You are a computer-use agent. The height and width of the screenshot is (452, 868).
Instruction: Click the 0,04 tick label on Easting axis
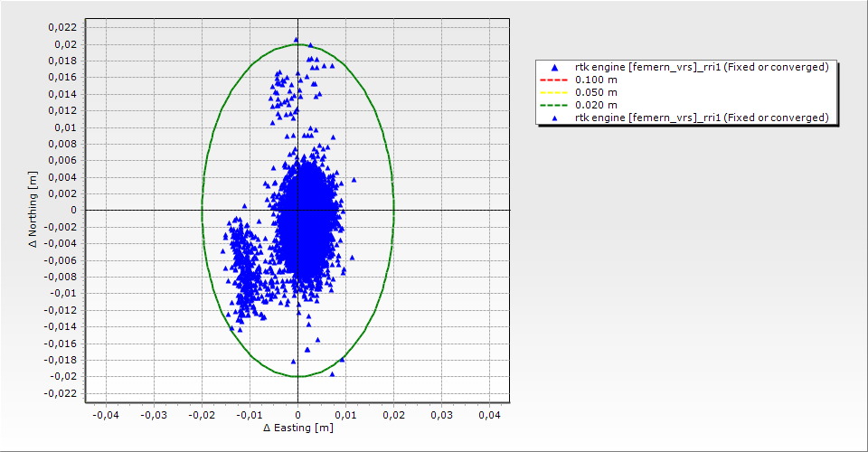489,414
